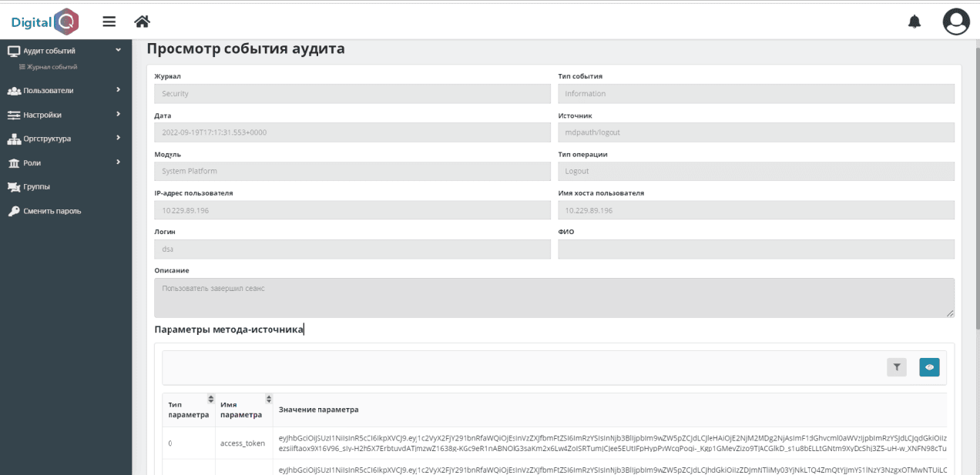Click the Тип события field with Information
This screenshot has height=475, width=980.
coord(756,93)
